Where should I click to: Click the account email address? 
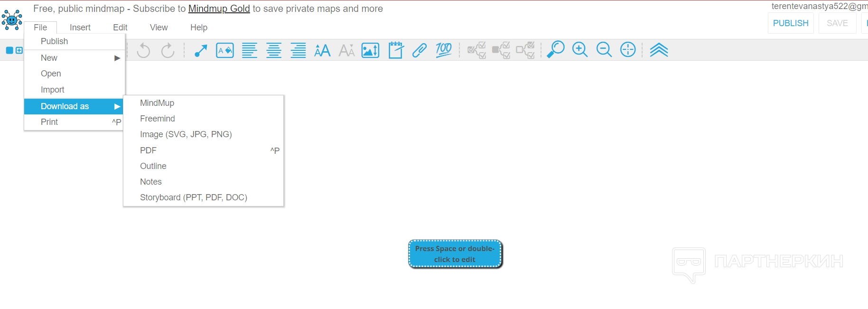pyautogui.click(x=820, y=6)
